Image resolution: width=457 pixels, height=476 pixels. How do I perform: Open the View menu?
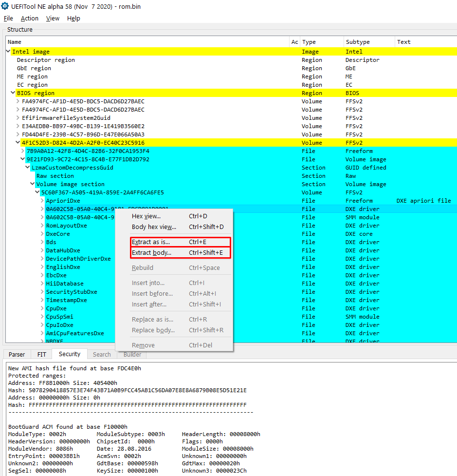coord(53,18)
